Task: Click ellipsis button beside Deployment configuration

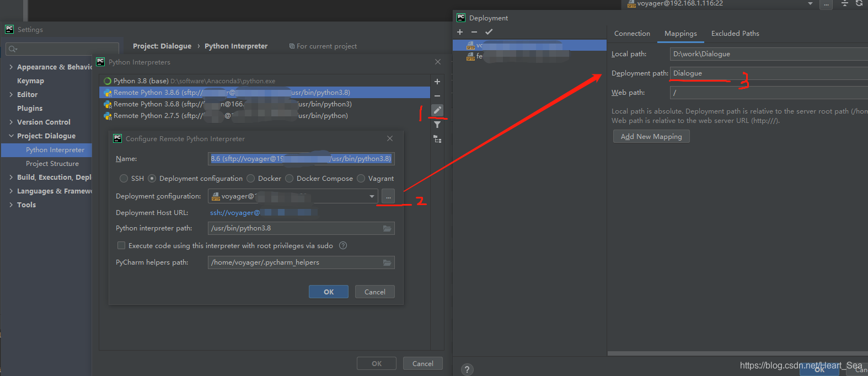Action: click(388, 196)
